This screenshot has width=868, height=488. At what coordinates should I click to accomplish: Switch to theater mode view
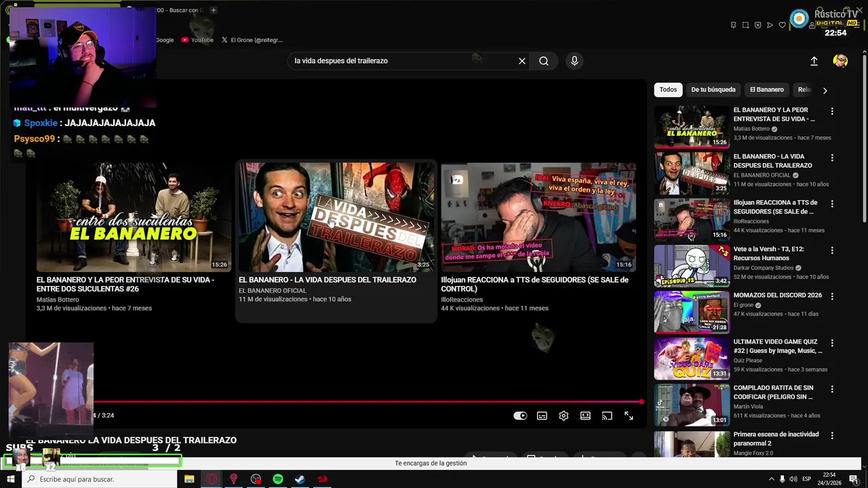(x=585, y=416)
